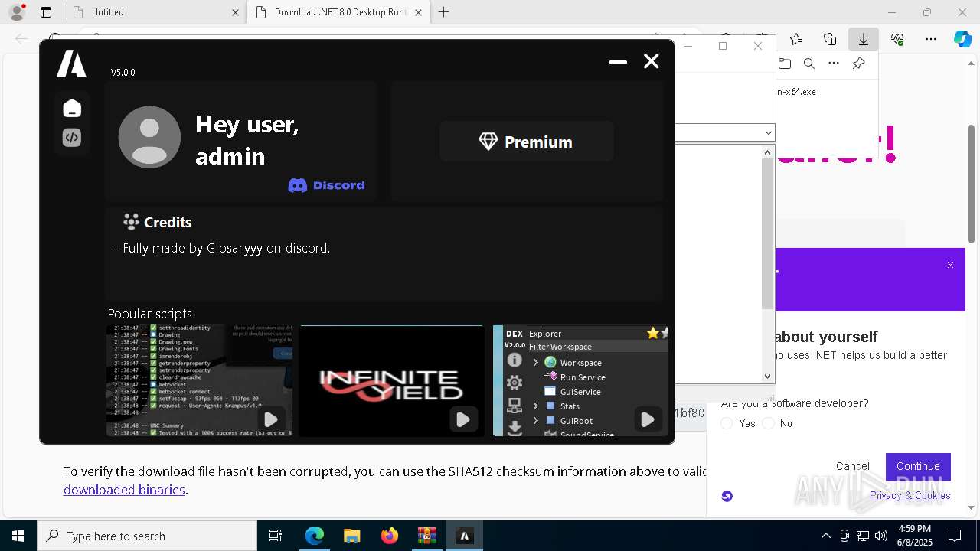Open more options in Downloads panel
Viewport: 980px width, 551px height.
tap(834, 64)
